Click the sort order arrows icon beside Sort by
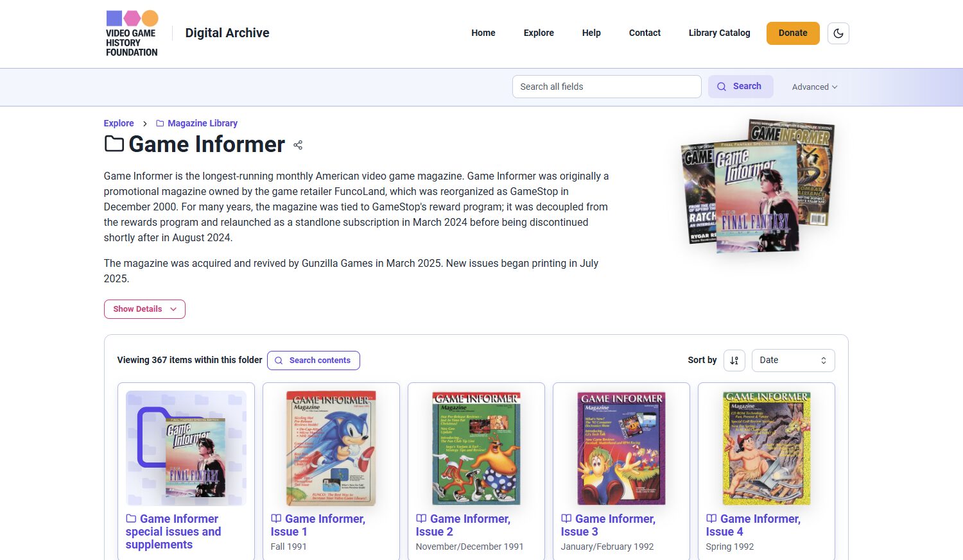This screenshot has width=963, height=560. (x=734, y=360)
